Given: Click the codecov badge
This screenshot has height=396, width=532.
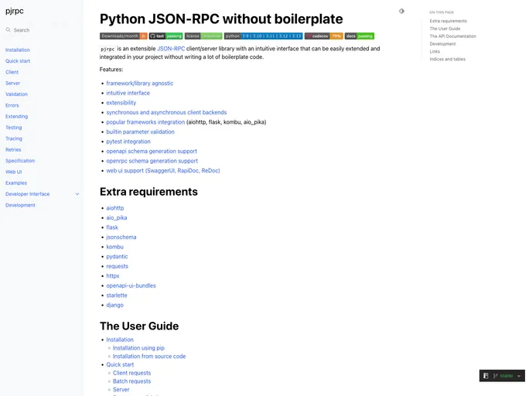Looking at the screenshot, I should click(x=324, y=36).
